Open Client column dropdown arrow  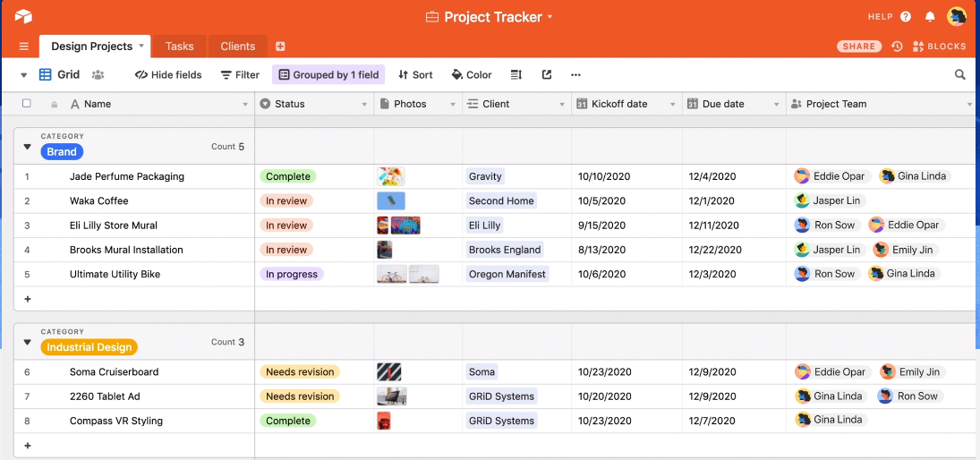562,105
